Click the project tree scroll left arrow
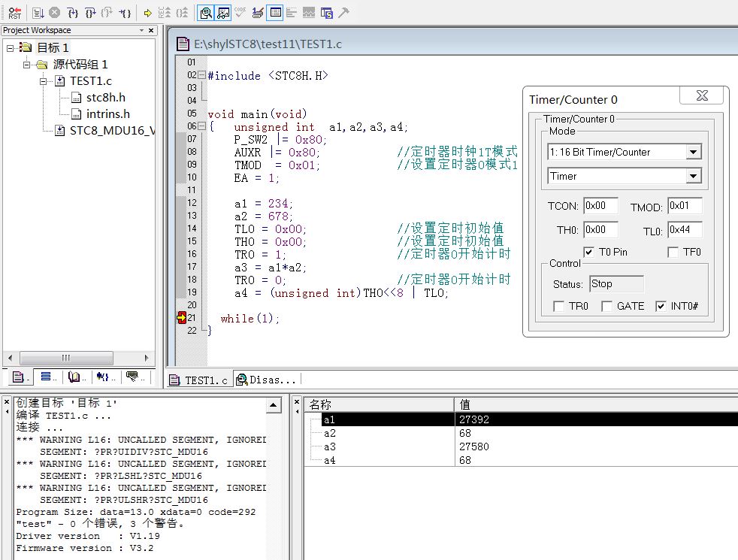 [x=11, y=358]
